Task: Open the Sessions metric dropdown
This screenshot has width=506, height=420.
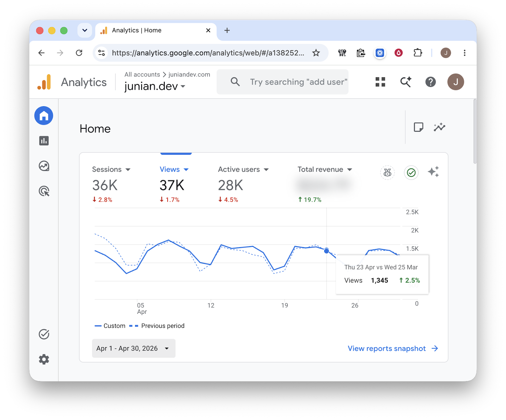Action: 111,169
